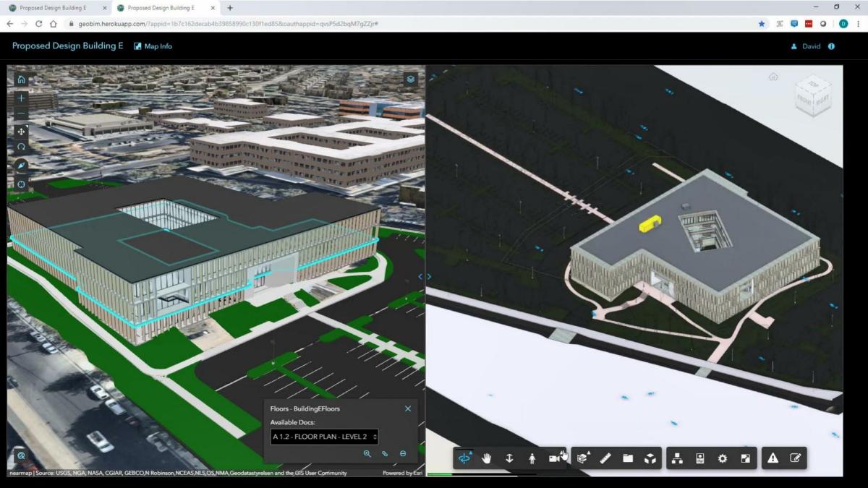This screenshot has height=488, width=868.
Task: Toggle the Layers list panel
Action: (x=410, y=79)
